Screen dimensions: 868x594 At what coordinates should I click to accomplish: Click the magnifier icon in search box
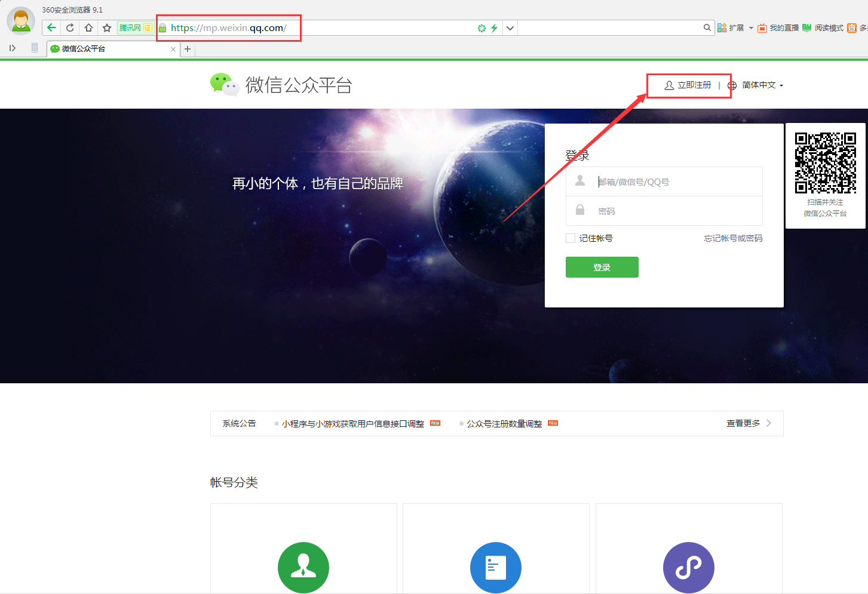(707, 27)
